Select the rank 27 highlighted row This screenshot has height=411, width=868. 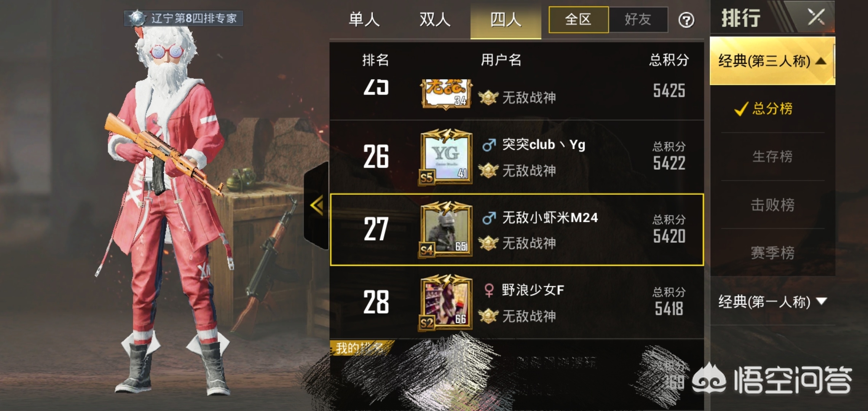pyautogui.click(x=517, y=229)
